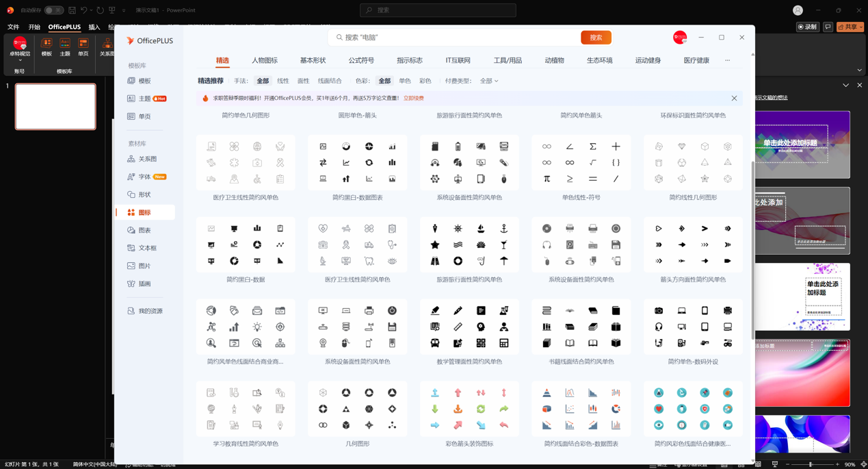Expand the 卓特视觉 account dropdown in ribbon

click(x=19, y=60)
